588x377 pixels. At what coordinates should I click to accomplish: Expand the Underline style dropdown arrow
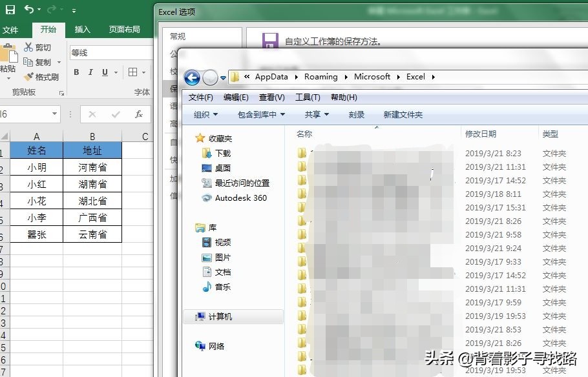(116, 73)
